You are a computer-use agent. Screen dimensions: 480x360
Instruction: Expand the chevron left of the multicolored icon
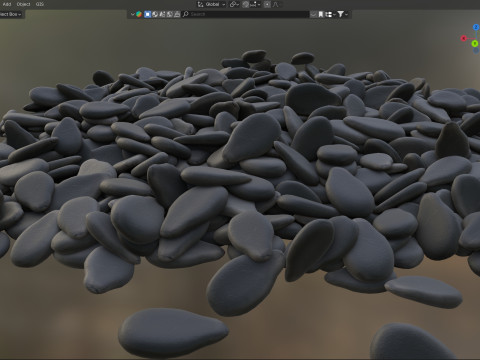pyautogui.click(x=132, y=14)
